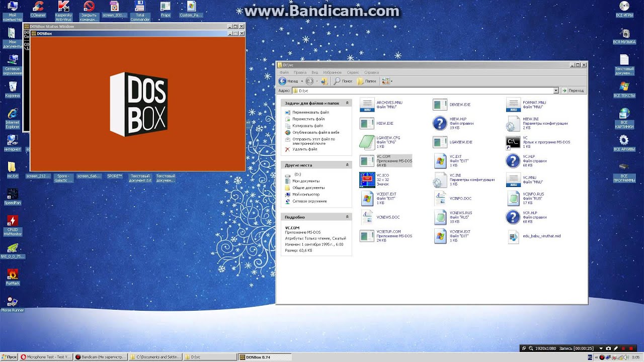Collapse the 'Задачи для файлов и папок' panel
The height and width of the screenshot is (362, 644).
tap(347, 103)
